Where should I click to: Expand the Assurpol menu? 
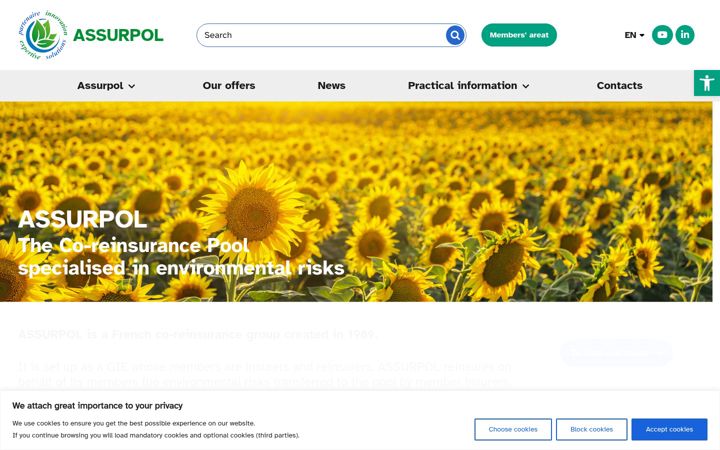click(x=106, y=85)
